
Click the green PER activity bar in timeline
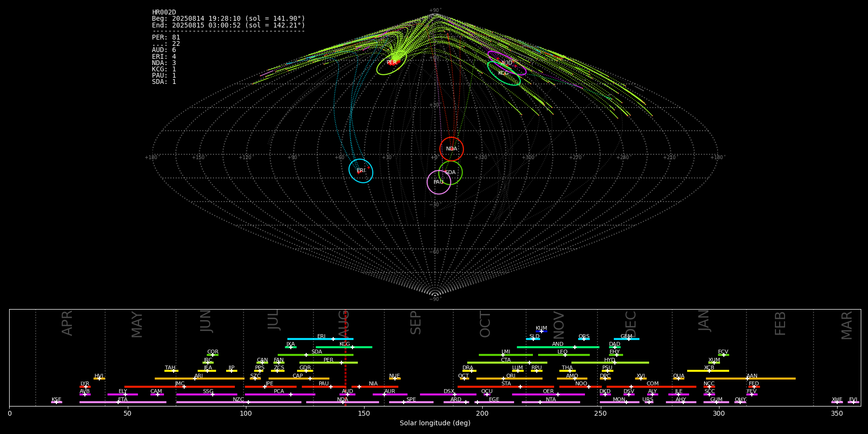328,363
